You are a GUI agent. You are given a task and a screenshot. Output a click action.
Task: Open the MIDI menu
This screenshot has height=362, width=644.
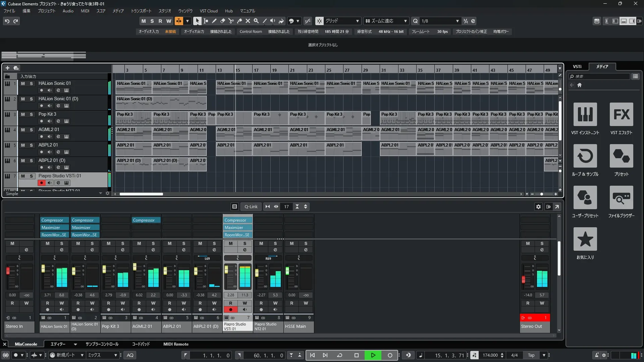tap(85, 11)
